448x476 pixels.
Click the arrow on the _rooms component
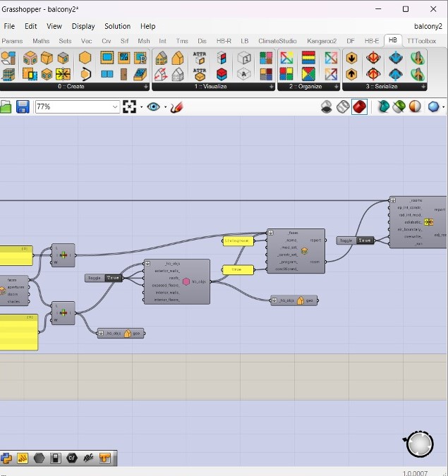[x=393, y=200]
